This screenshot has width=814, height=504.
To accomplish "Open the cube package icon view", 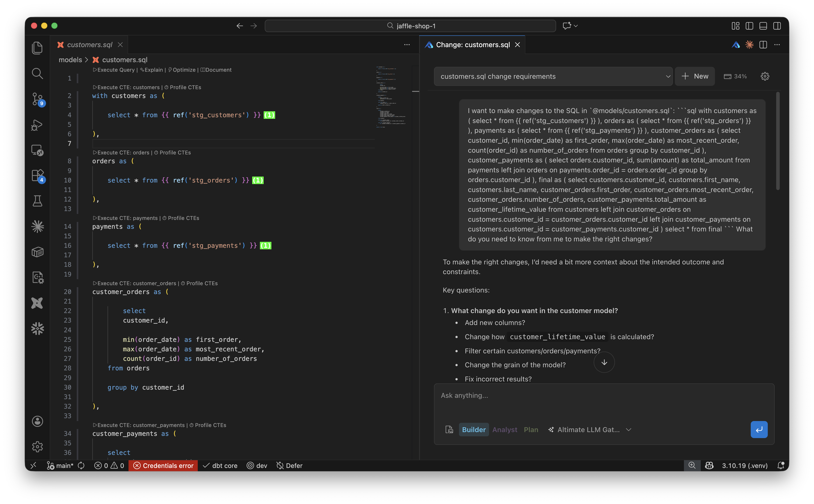I will [x=37, y=252].
